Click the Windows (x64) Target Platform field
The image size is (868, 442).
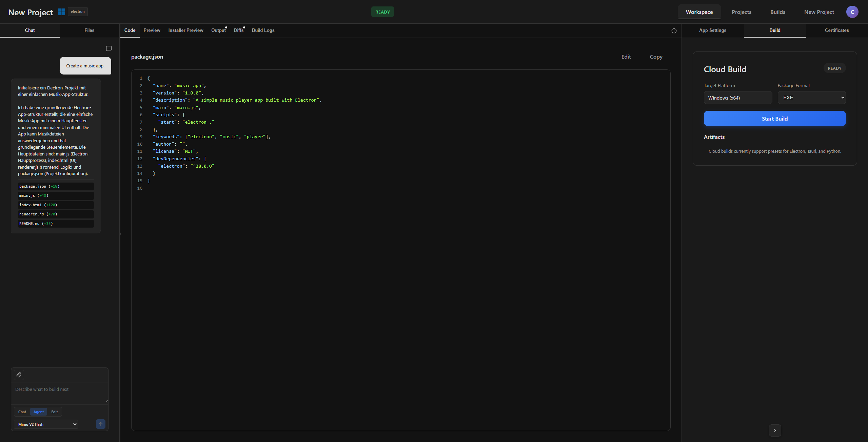[x=737, y=98]
